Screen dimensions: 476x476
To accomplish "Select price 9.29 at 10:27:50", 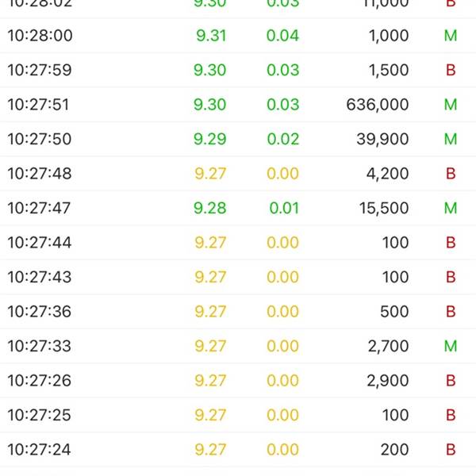I will [210, 140].
